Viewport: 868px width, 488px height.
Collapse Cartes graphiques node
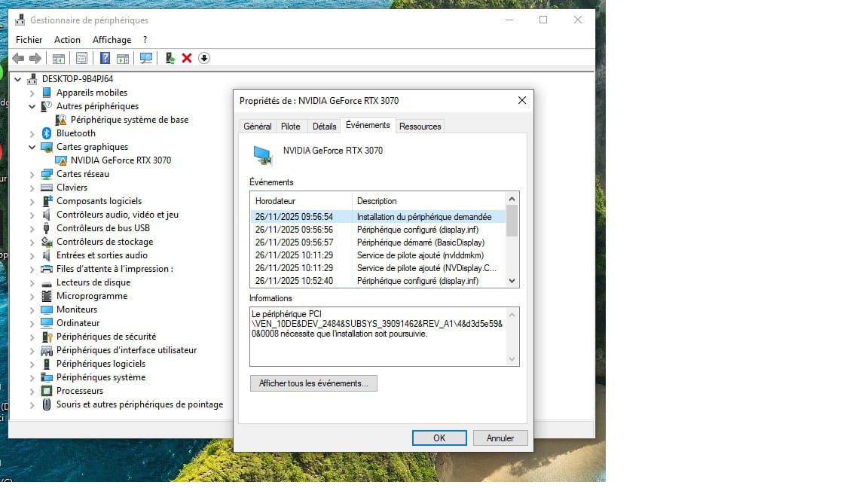click(32, 147)
